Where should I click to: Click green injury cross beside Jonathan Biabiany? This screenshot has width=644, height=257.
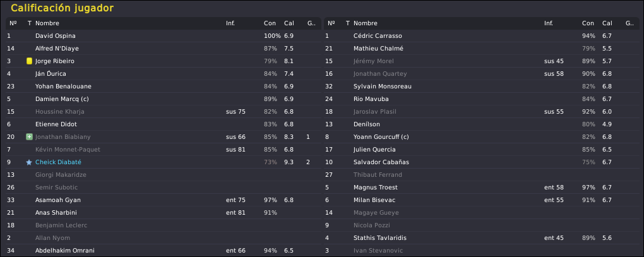pos(29,137)
